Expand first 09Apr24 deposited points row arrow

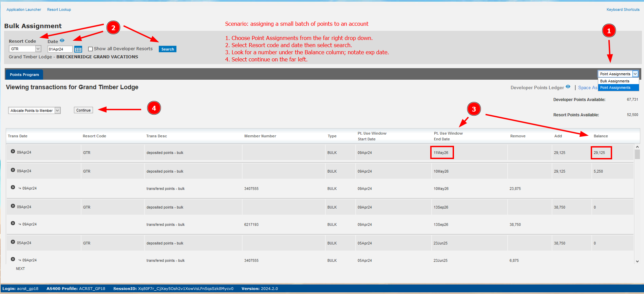pos(13,151)
